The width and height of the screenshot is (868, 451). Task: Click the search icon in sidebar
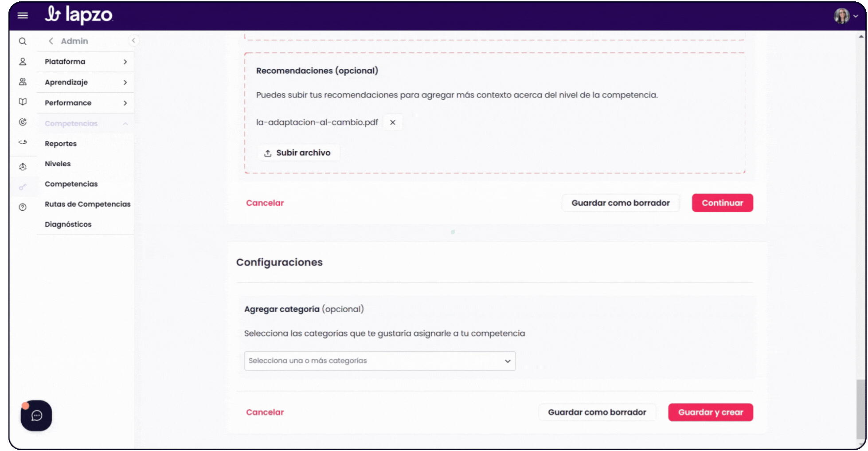point(23,41)
